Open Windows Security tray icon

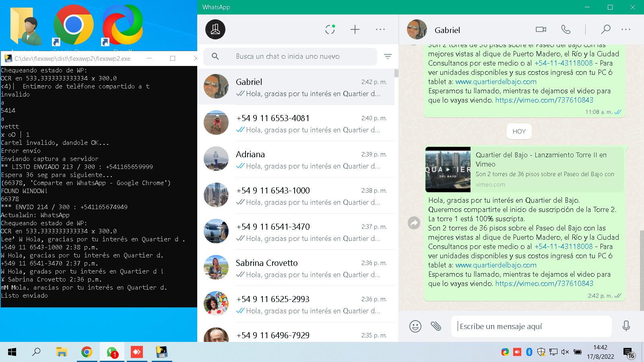[x=541, y=352]
